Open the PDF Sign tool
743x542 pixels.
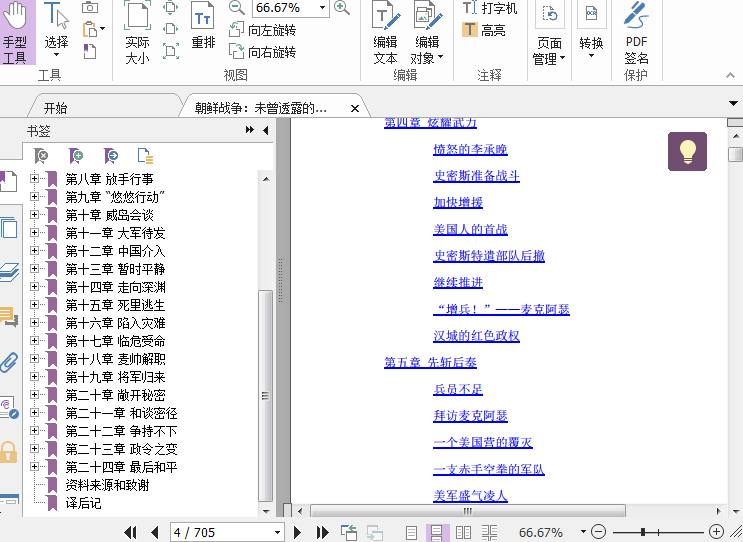636,32
